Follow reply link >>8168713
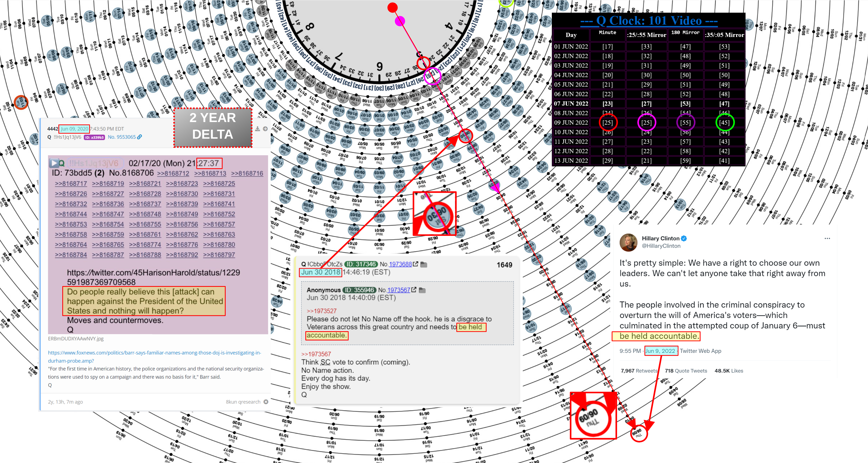 pyautogui.click(x=210, y=173)
